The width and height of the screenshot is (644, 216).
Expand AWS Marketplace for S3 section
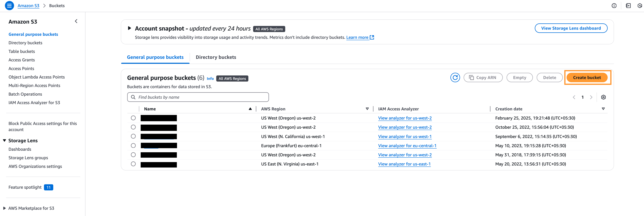click(5, 208)
